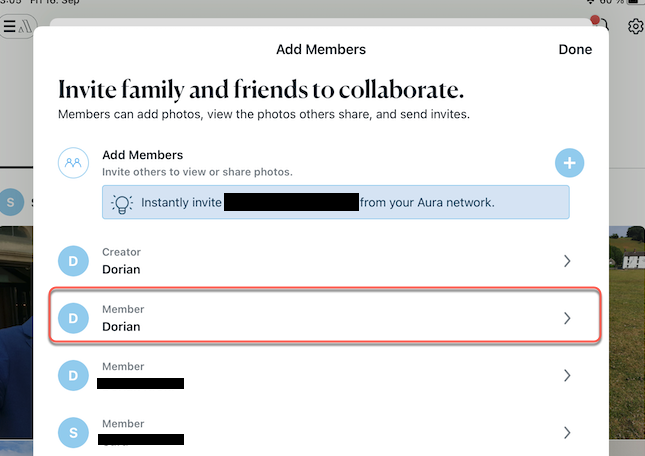Open the hamburger menu at top left
645x456 pixels.
click(x=10, y=27)
